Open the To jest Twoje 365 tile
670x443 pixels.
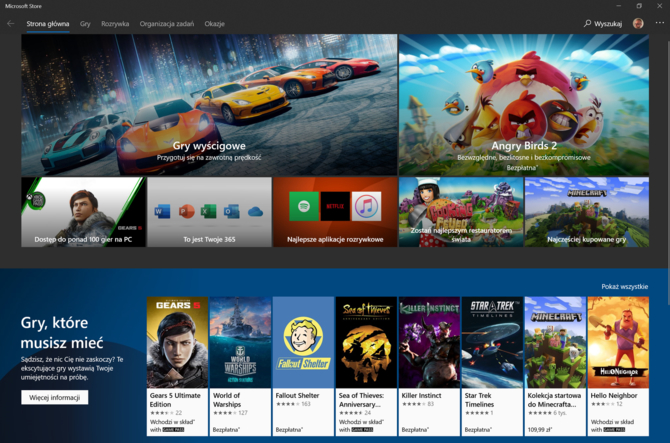209,212
